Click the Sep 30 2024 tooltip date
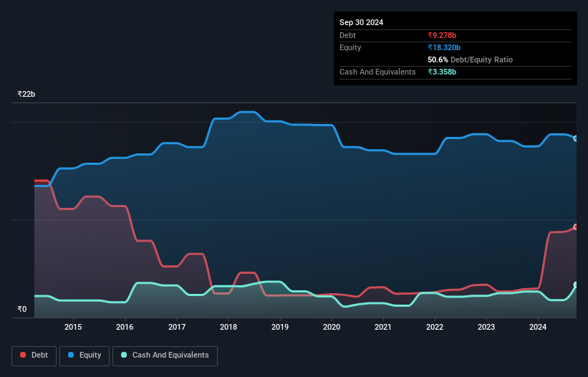Screen dimensions: 588x377 pos(361,22)
